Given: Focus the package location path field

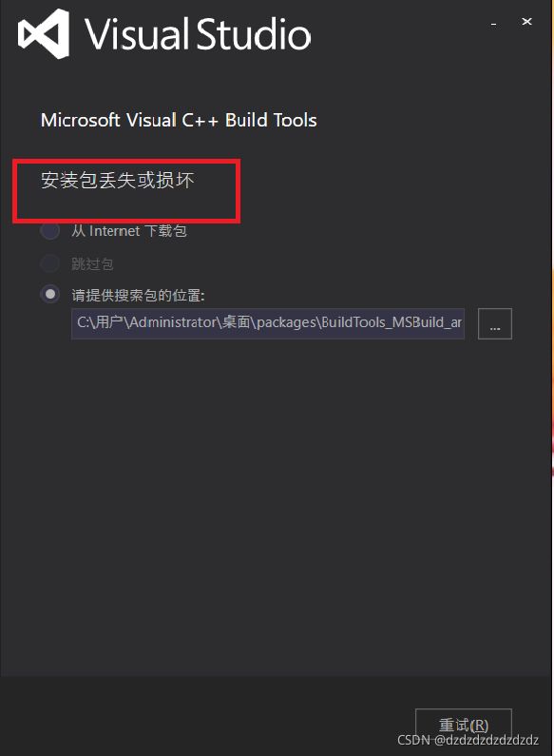Looking at the screenshot, I should click(x=268, y=323).
